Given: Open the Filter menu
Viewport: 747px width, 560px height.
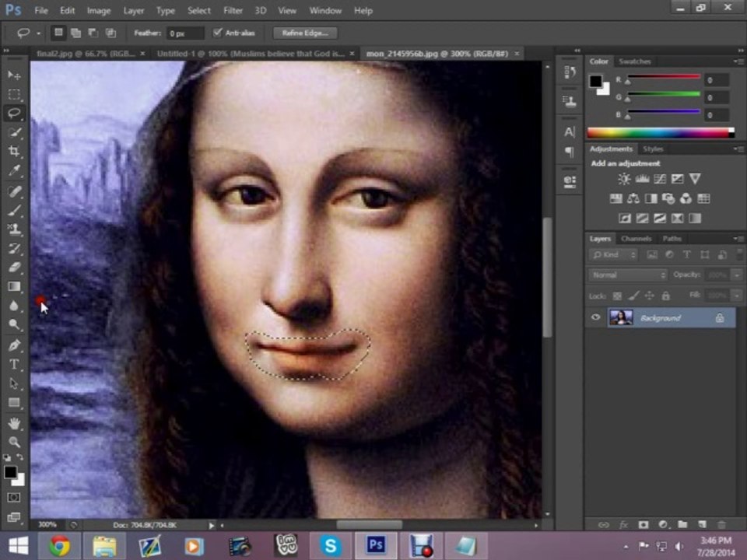Looking at the screenshot, I should coord(233,10).
